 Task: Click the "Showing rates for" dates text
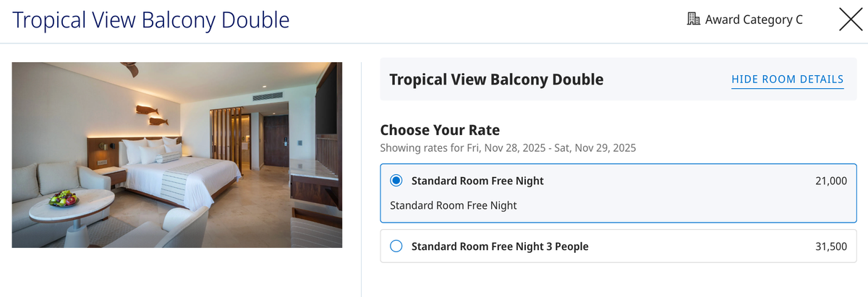[x=508, y=148]
